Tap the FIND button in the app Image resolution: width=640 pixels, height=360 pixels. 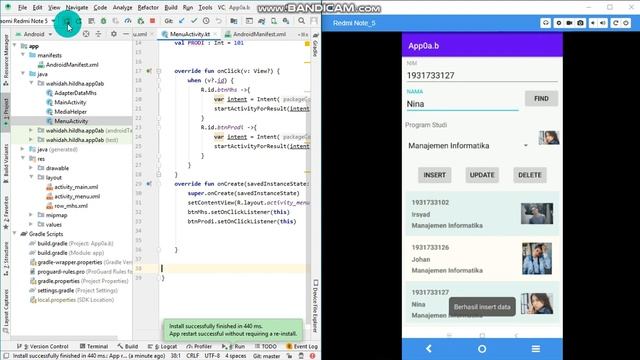click(x=541, y=99)
